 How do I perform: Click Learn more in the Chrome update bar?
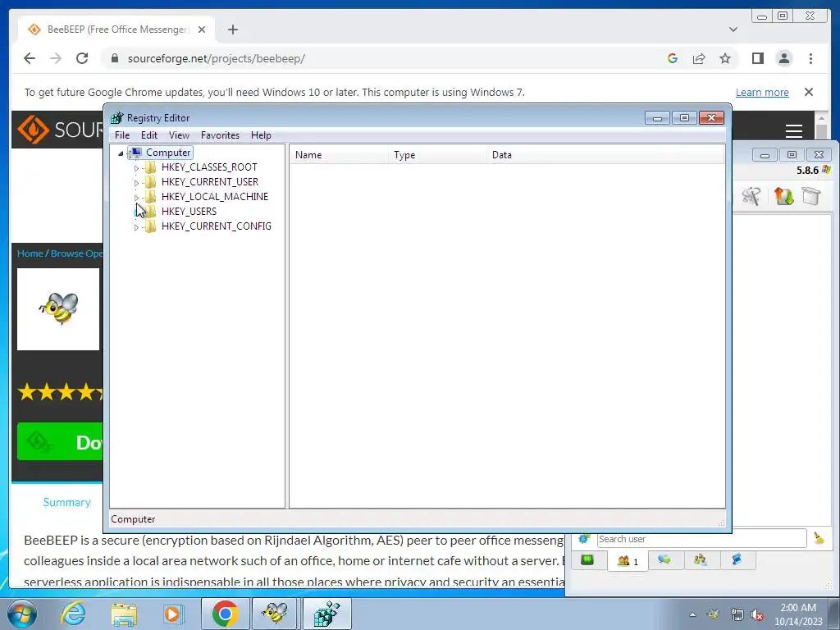coord(762,92)
